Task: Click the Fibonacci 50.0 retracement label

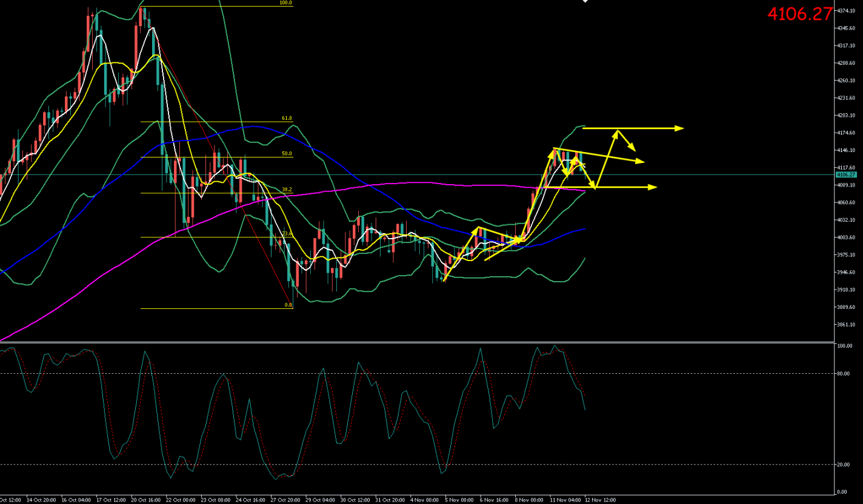Action: tap(287, 154)
